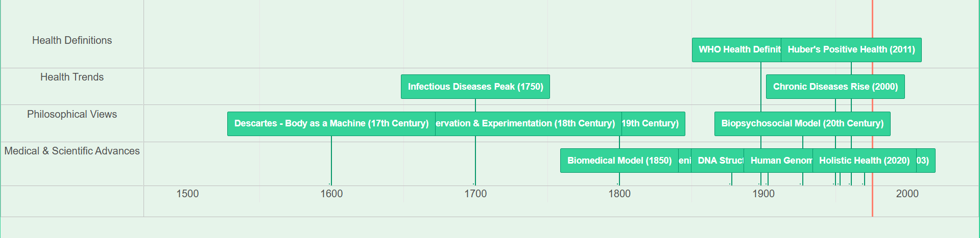
Task: Click the Chronic Diseases Rise (2000) event
Action: click(x=835, y=87)
